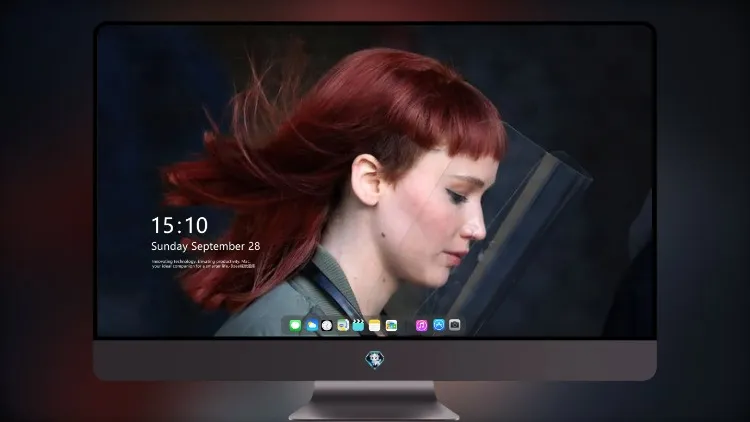
Task: Open the blue App Store icon
Action: click(439, 325)
